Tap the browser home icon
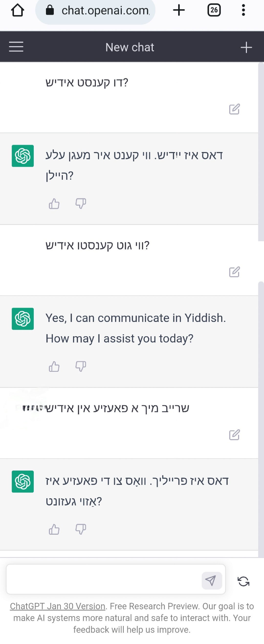 click(x=18, y=11)
